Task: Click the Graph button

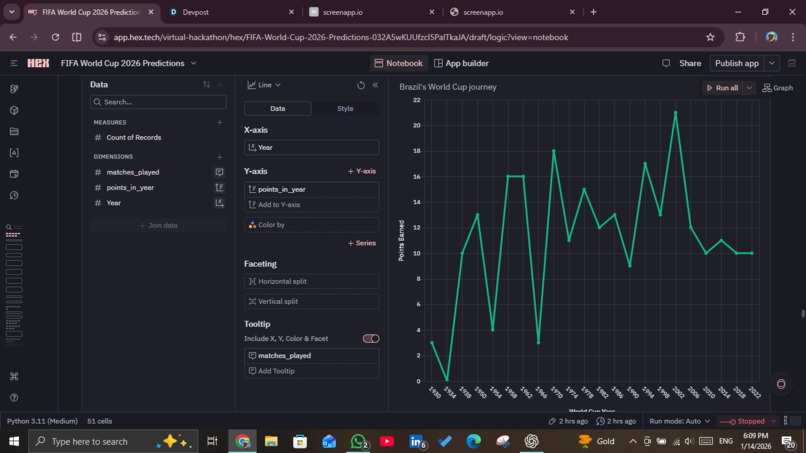Action: [778, 88]
